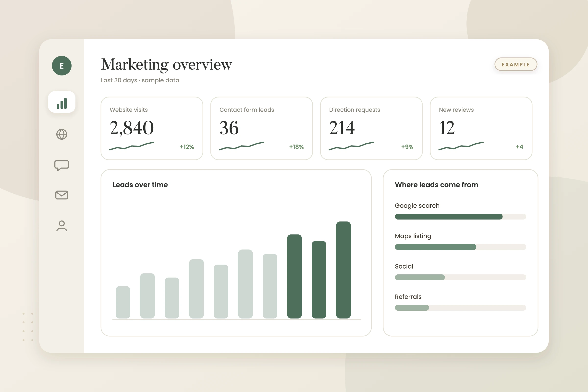
Task: Click the tallest dark green bar in chart
Action: [343, 270]
